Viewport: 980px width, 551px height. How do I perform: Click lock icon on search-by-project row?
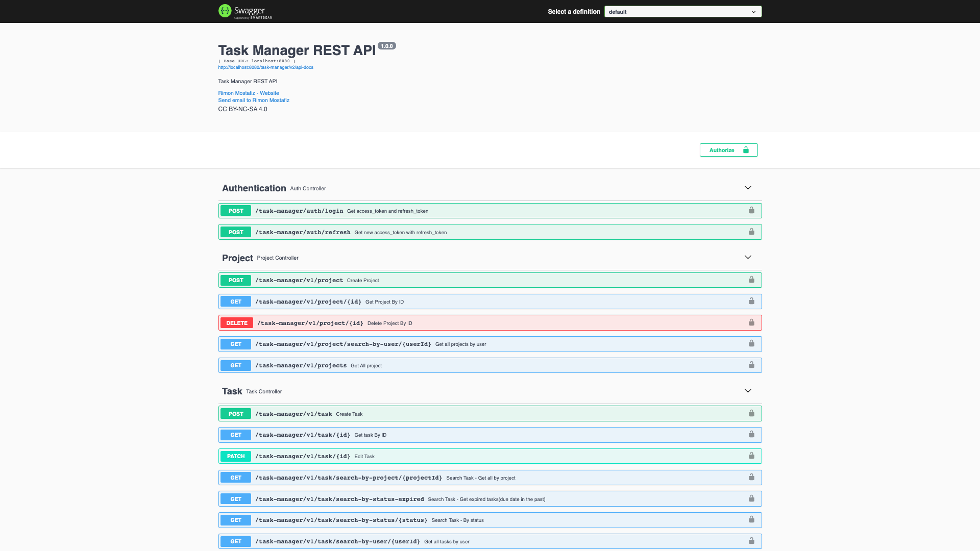751,477
